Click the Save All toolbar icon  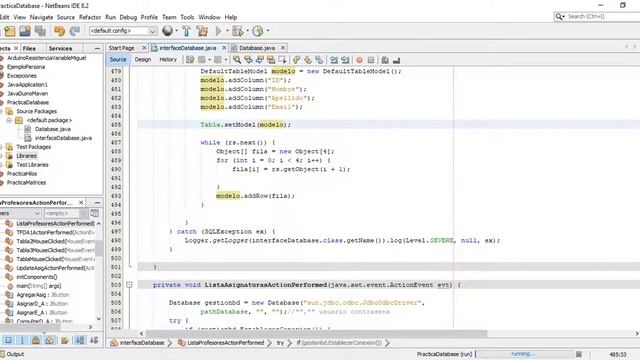pos(40,31)
